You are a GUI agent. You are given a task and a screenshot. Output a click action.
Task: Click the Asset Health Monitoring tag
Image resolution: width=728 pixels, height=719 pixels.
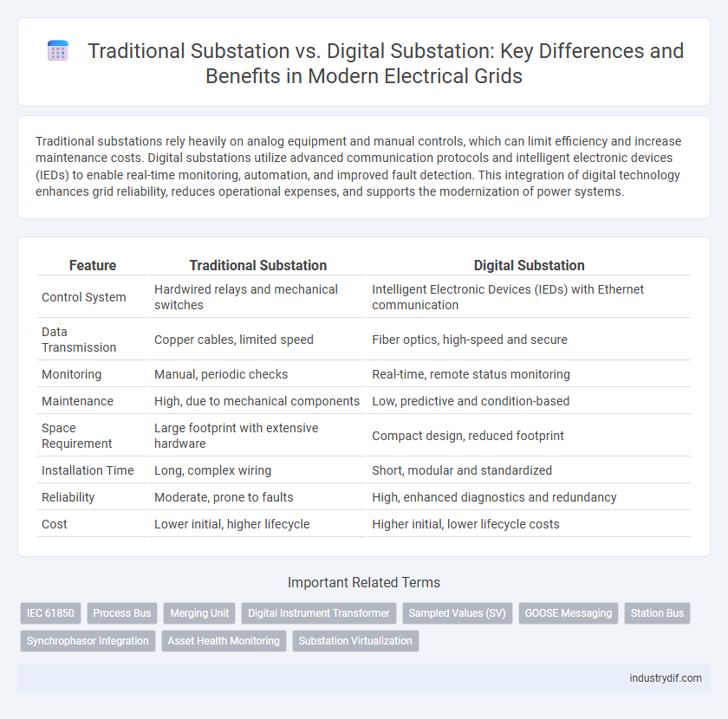point(224,641)
